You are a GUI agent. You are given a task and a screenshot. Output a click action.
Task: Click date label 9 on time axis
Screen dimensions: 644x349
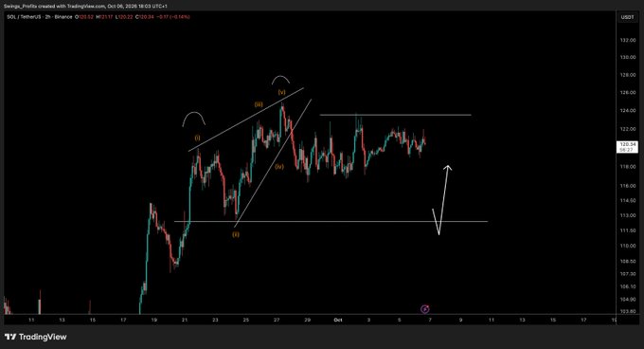point(461,320)
